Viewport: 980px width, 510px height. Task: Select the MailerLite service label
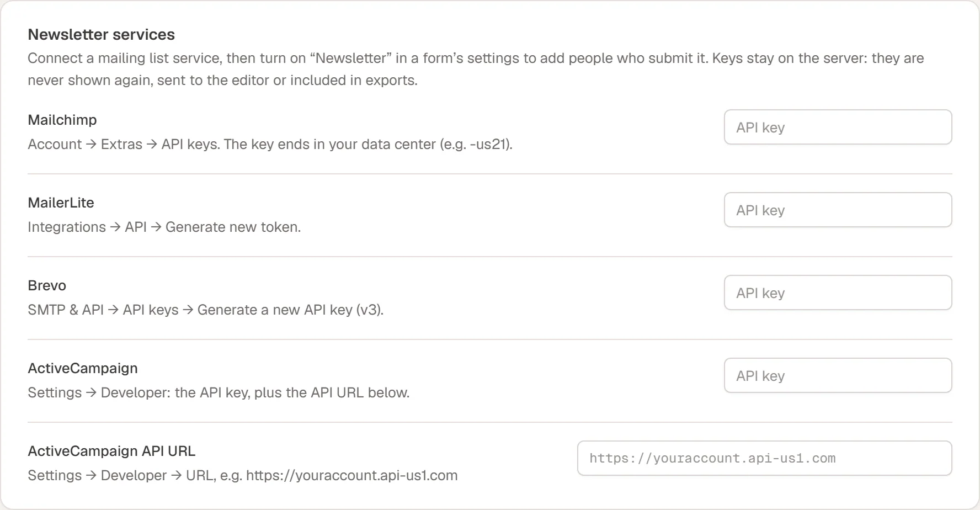click(61, 203)
